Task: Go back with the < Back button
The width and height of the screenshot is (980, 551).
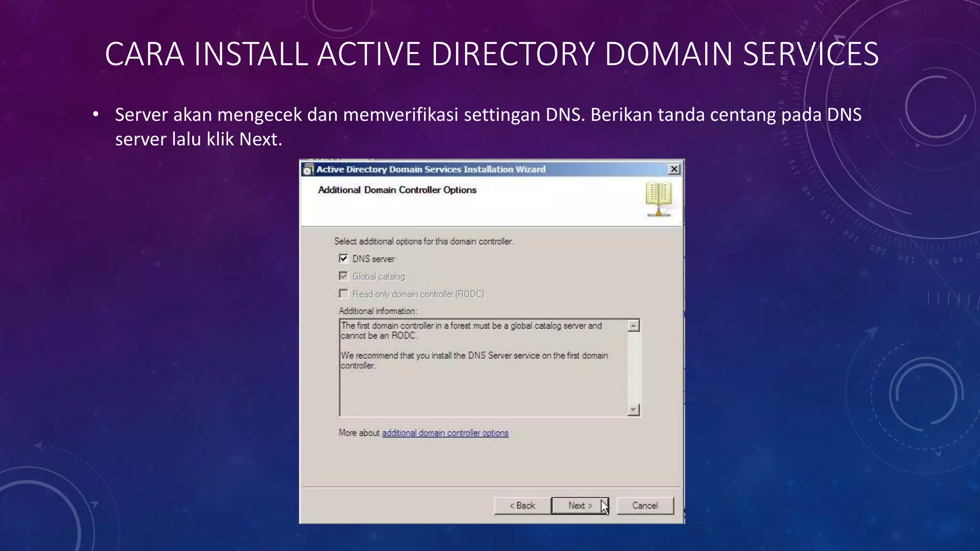Action: click(x=522, y=506)
